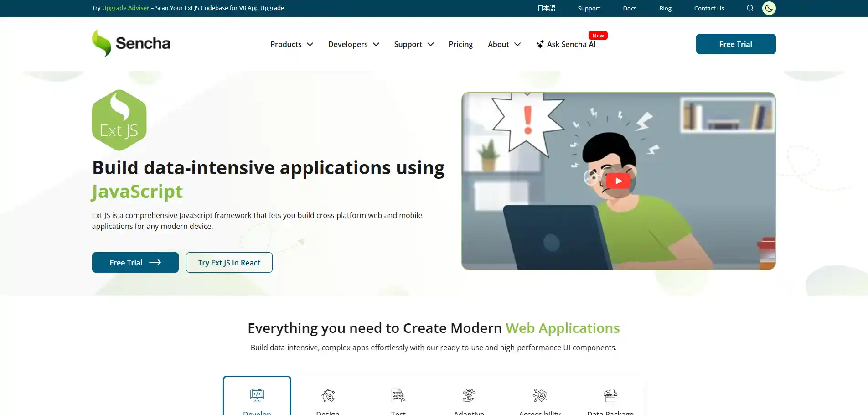Select the Accessibility tab icon

[x=540, y=395]
